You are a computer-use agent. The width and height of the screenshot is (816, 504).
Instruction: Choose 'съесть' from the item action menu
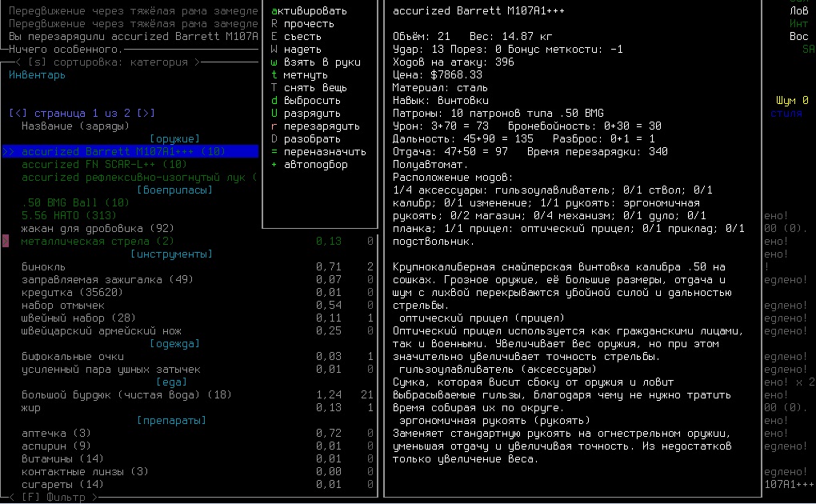pos(296,37)
